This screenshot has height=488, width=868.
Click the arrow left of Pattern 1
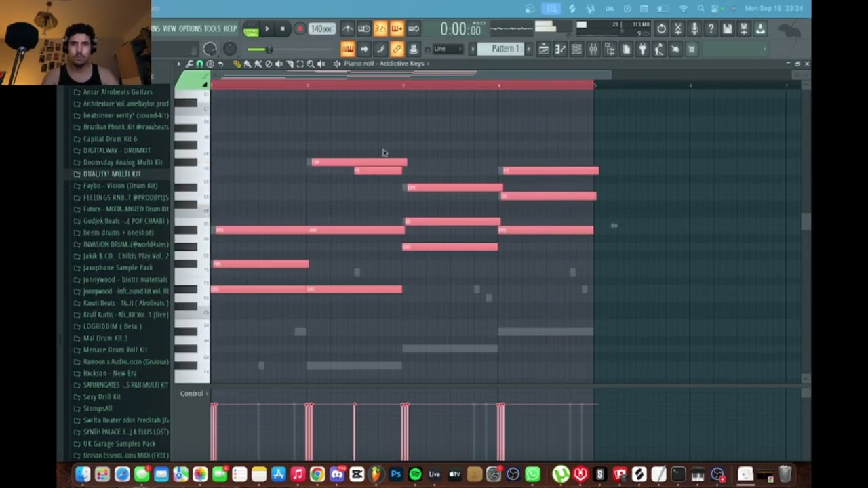(x=472, y=49)
